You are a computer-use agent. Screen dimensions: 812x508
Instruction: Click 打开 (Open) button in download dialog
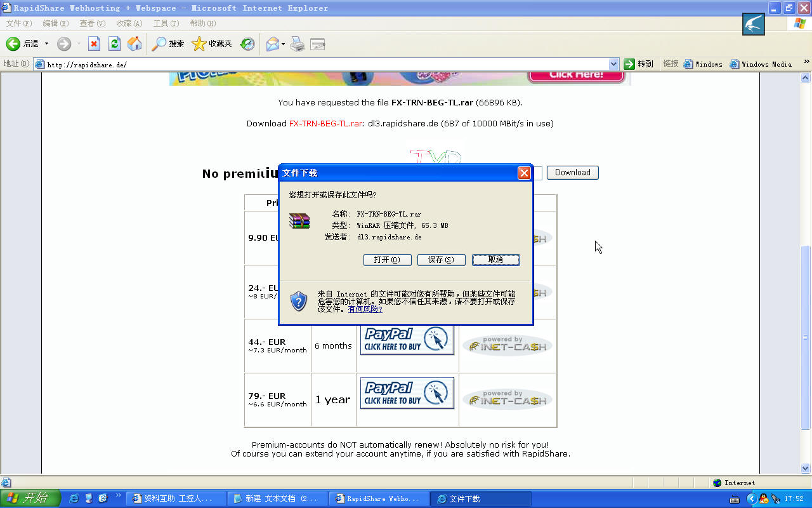point(387,260)
